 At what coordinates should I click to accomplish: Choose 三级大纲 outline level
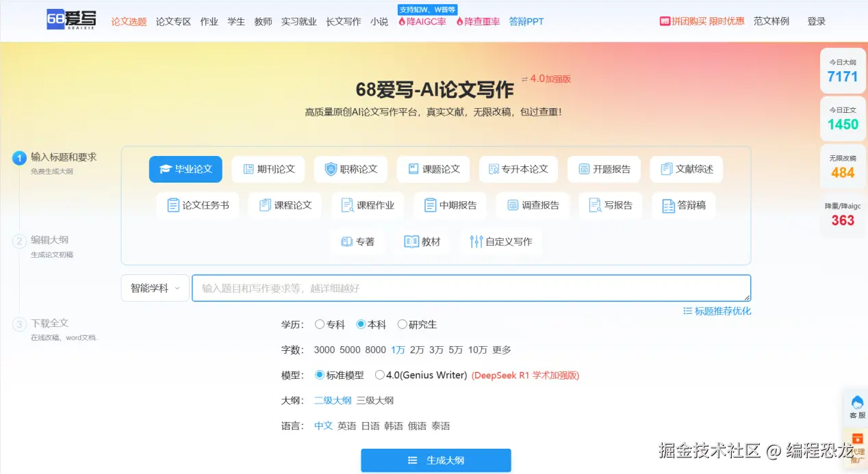coord(375,401)
